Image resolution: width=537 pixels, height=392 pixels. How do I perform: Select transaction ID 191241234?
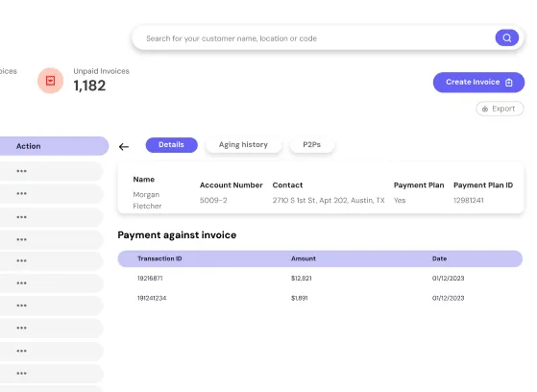coord(152,298)
